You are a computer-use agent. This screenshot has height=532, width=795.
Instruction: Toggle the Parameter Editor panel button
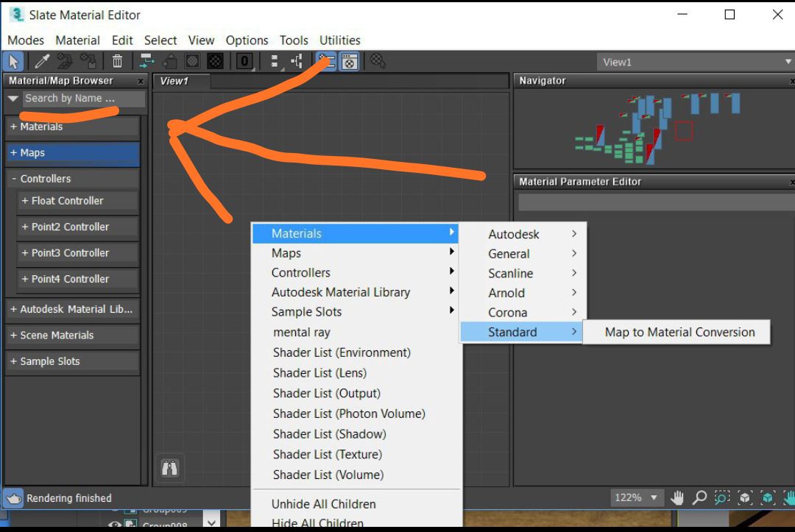[x=350, y=62]
